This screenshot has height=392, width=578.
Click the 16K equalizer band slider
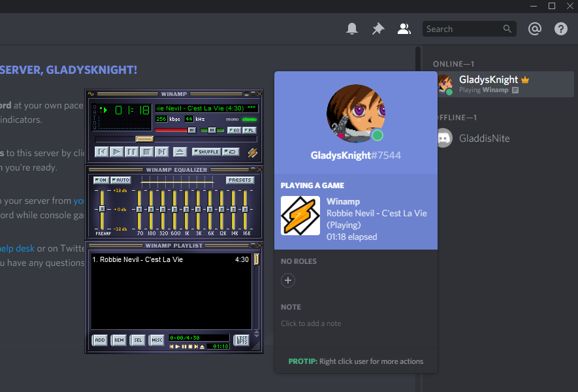[245, 210]
